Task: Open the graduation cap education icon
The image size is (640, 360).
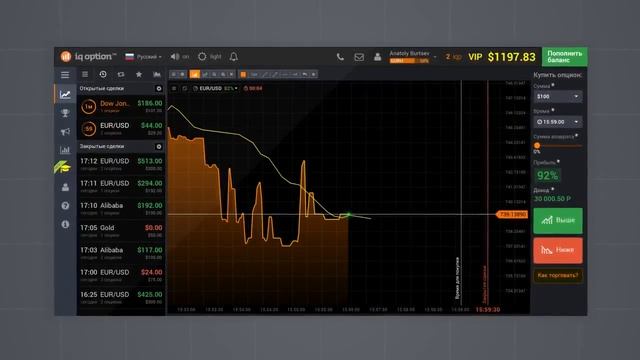Action: point(62,167)
